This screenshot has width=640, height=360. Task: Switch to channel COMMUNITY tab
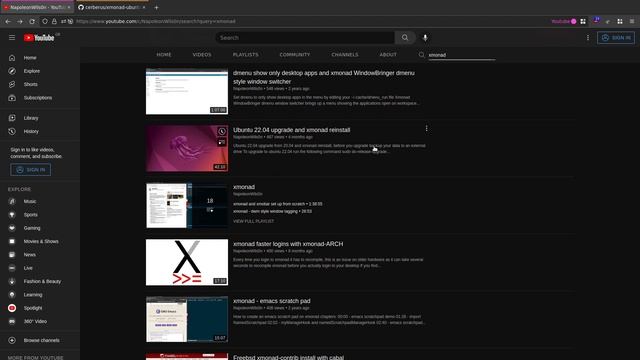[295, 55]
